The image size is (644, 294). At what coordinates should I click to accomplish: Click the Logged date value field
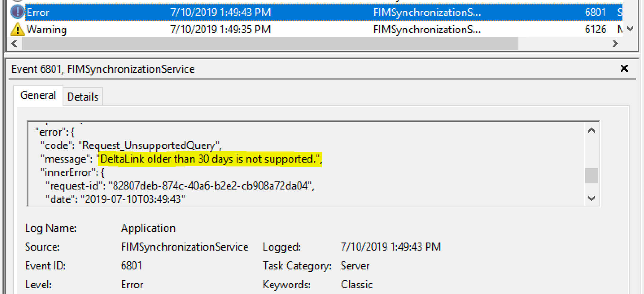pos(391,247)
